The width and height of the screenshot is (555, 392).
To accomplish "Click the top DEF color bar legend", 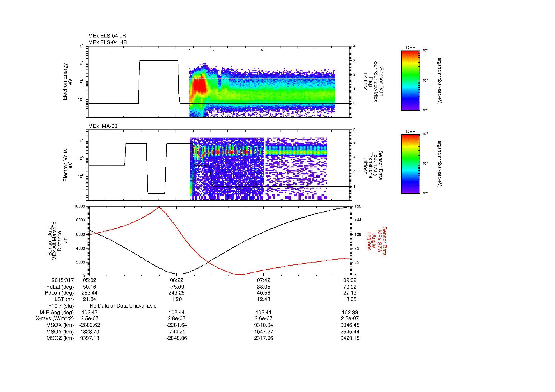I will (410, 81).
